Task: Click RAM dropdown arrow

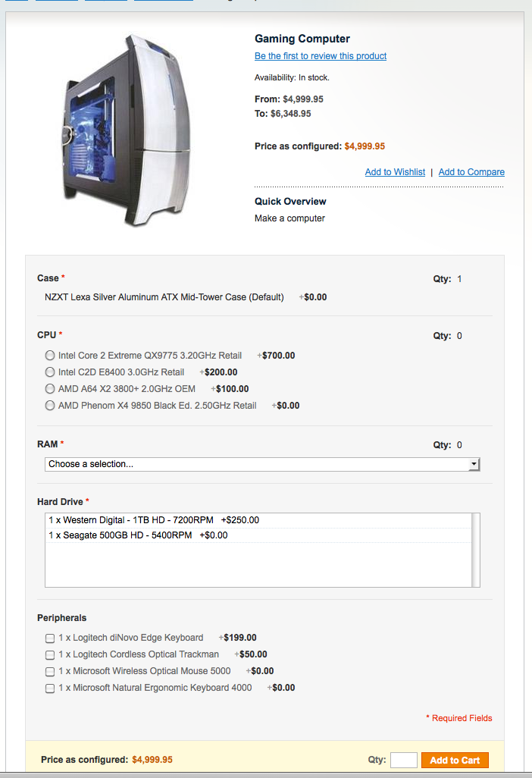Action: tap(474, 464)
